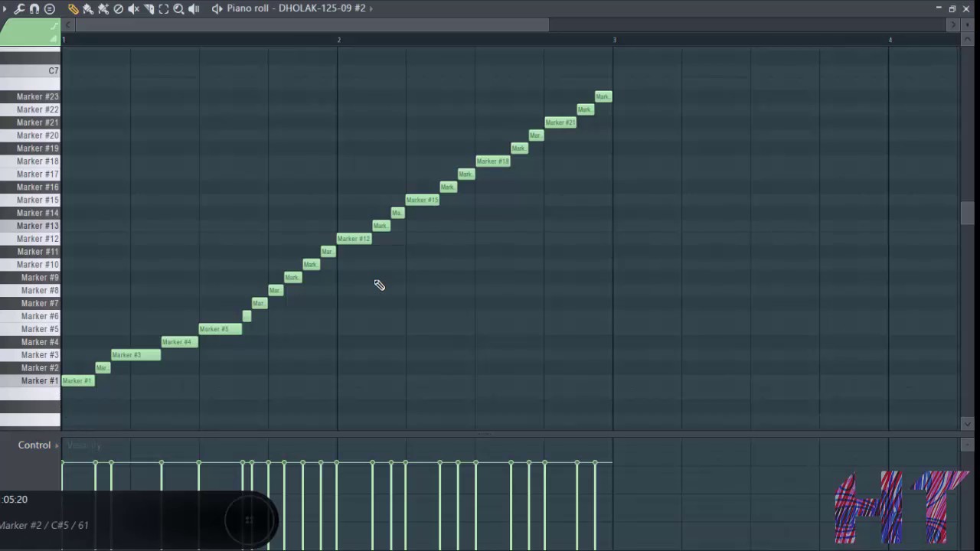Preview the Marker #14 key
This screenshot has height=551, width=980.
tap(30, 213)
